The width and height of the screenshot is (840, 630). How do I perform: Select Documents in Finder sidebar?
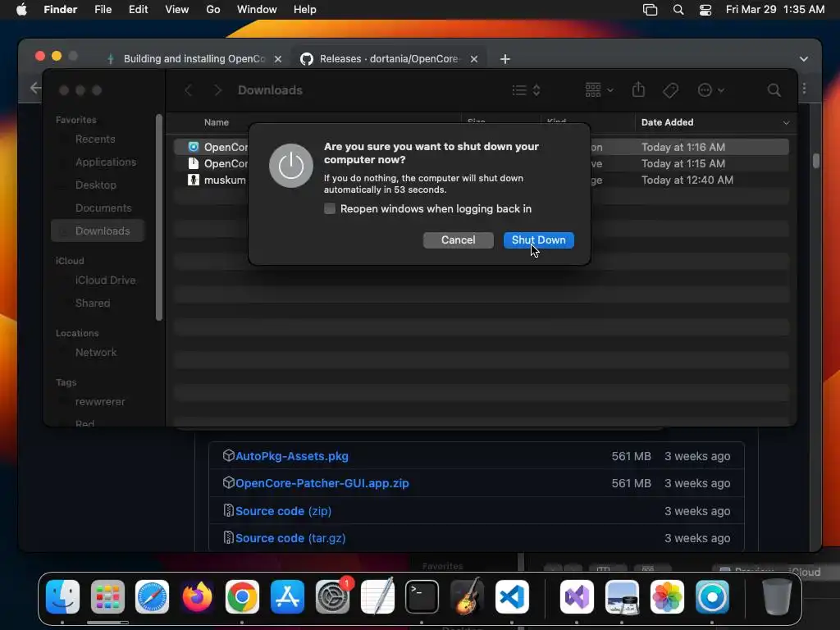tap(103, 208)
